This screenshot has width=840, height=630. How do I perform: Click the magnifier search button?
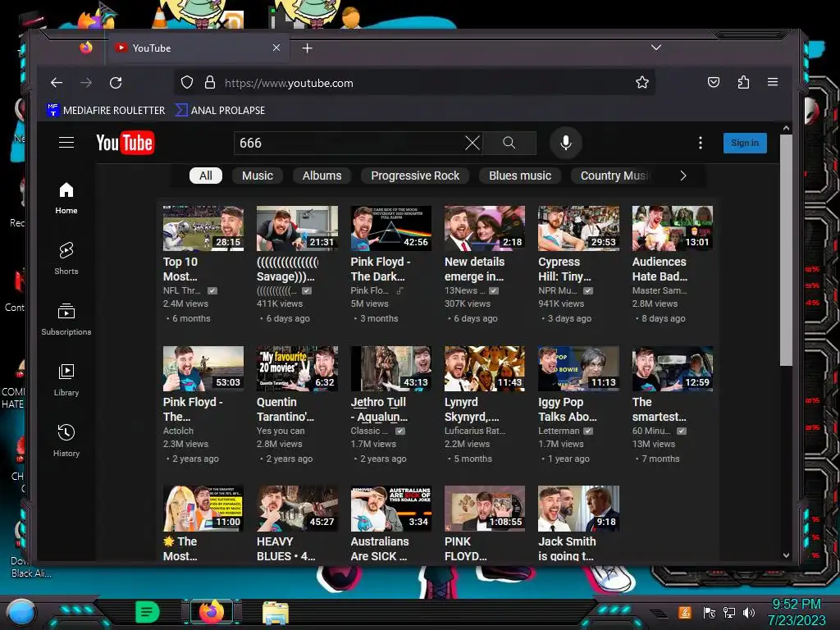point(509,143)
